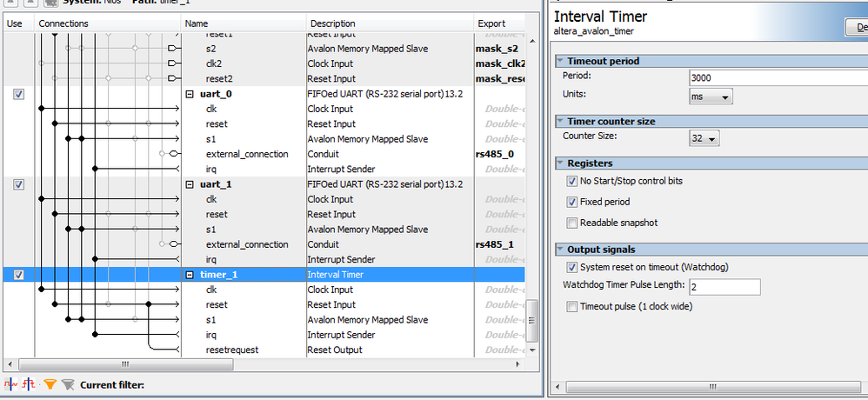Viewport: 868px width, 400px height.
Task: Select timer_1's irq interface row
Action: click(x=264, y=335)
